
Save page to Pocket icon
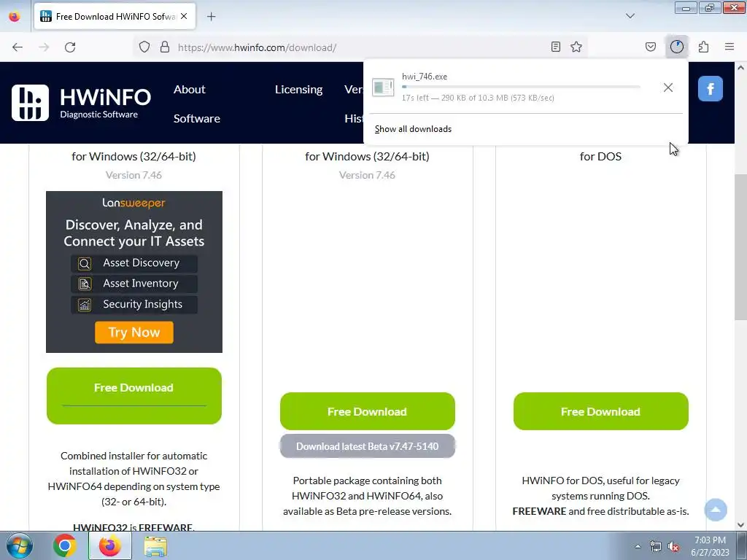(651, 47)
